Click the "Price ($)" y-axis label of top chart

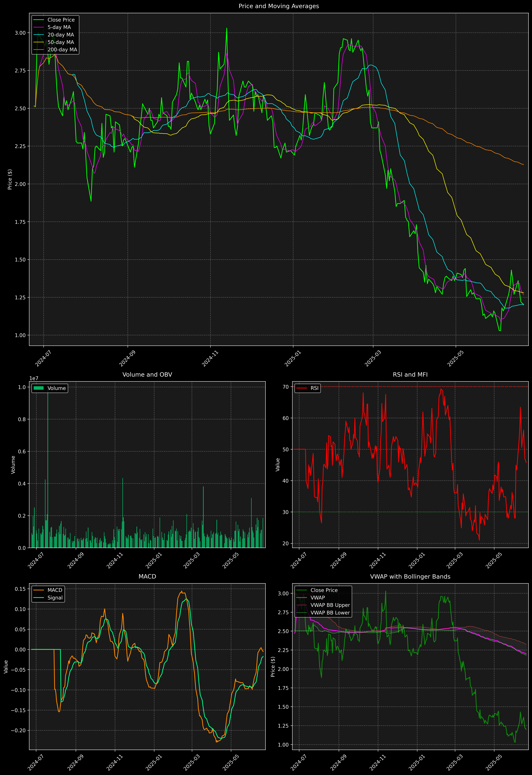(10, 179)
